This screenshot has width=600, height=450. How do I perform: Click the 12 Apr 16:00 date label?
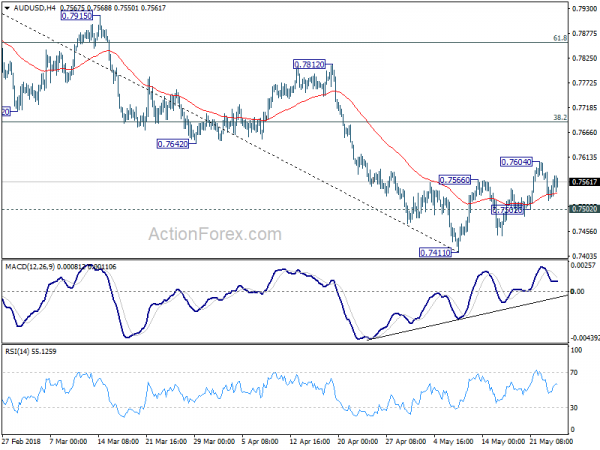(x=310, y=442)
